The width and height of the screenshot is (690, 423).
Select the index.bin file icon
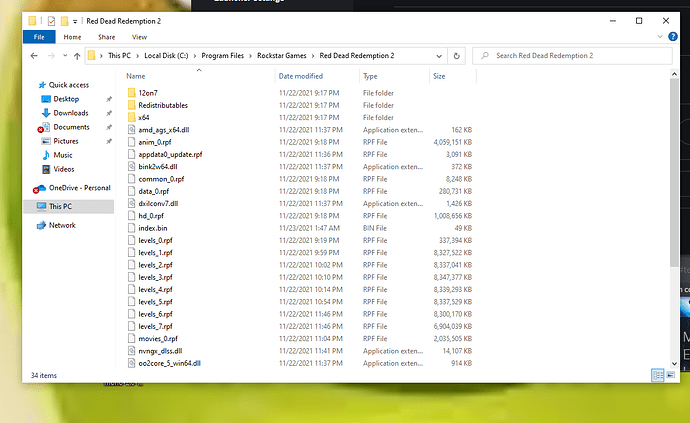coord(132,228)
